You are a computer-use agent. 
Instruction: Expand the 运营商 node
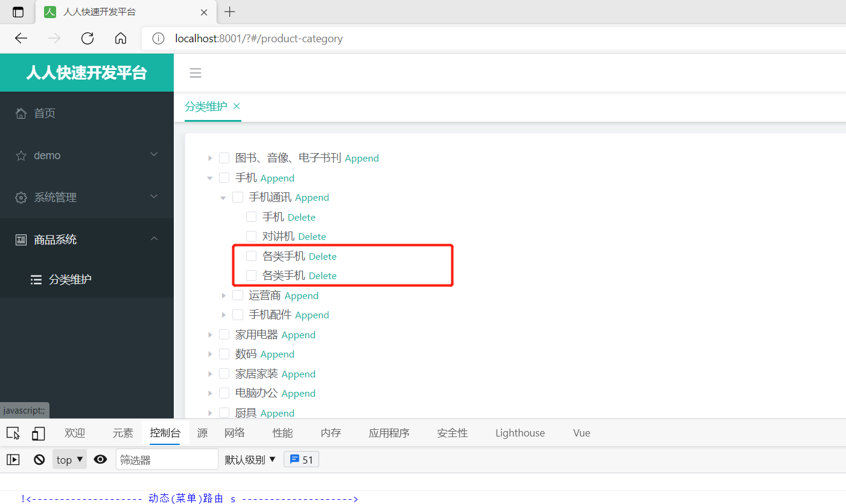pos(223,295)
